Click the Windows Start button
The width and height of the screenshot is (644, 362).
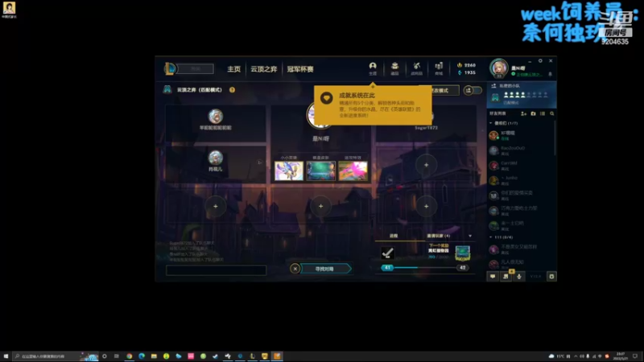[x=6, y=356]
